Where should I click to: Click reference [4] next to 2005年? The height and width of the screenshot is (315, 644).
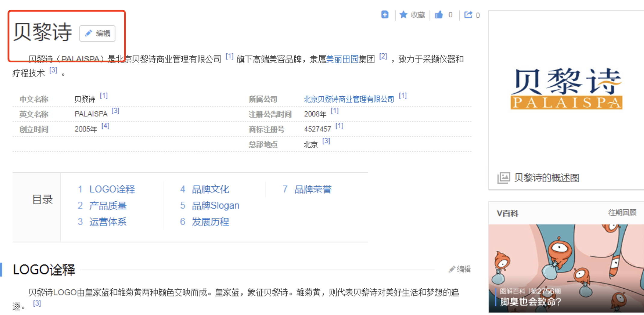tap(105, 126)
